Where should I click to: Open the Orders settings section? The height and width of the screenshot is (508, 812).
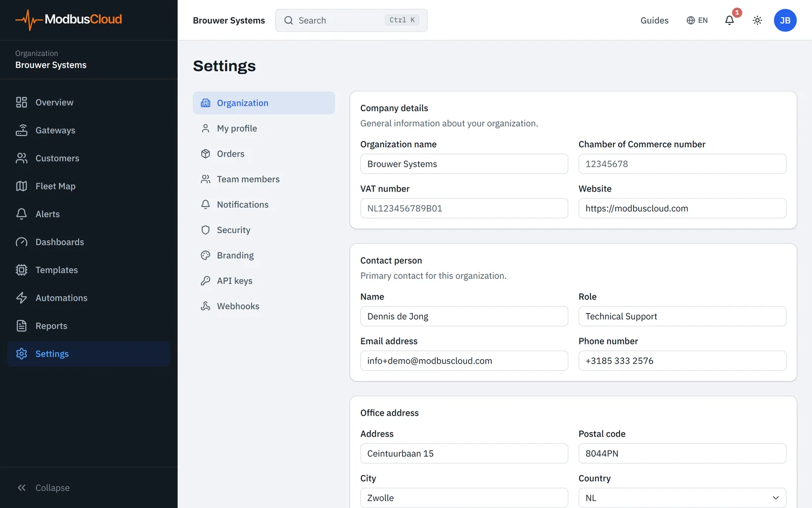click(264, 153)
